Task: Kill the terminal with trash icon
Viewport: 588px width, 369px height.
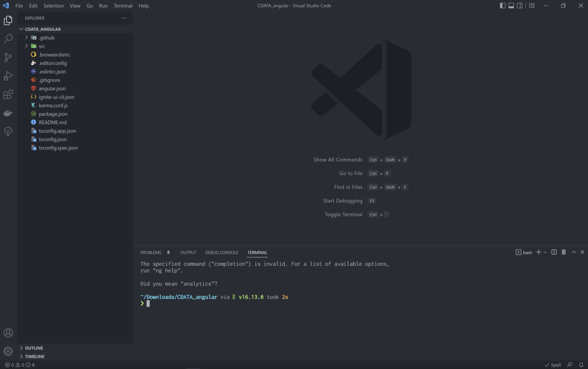Action: (x=564, y=252)
